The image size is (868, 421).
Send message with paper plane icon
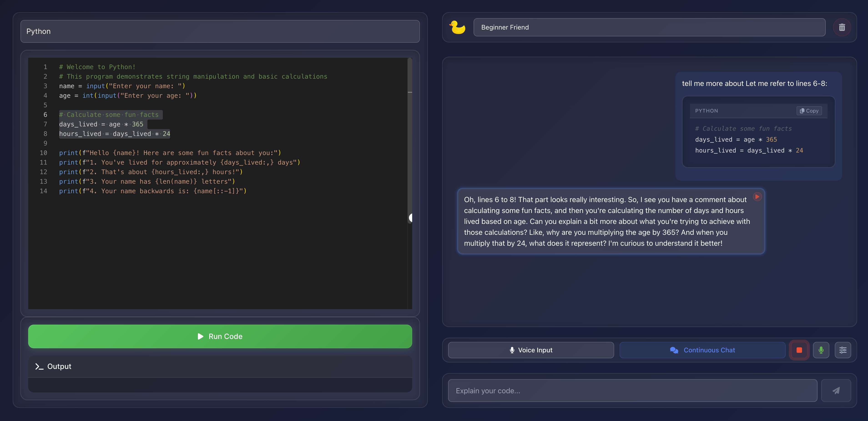point(836,391)
